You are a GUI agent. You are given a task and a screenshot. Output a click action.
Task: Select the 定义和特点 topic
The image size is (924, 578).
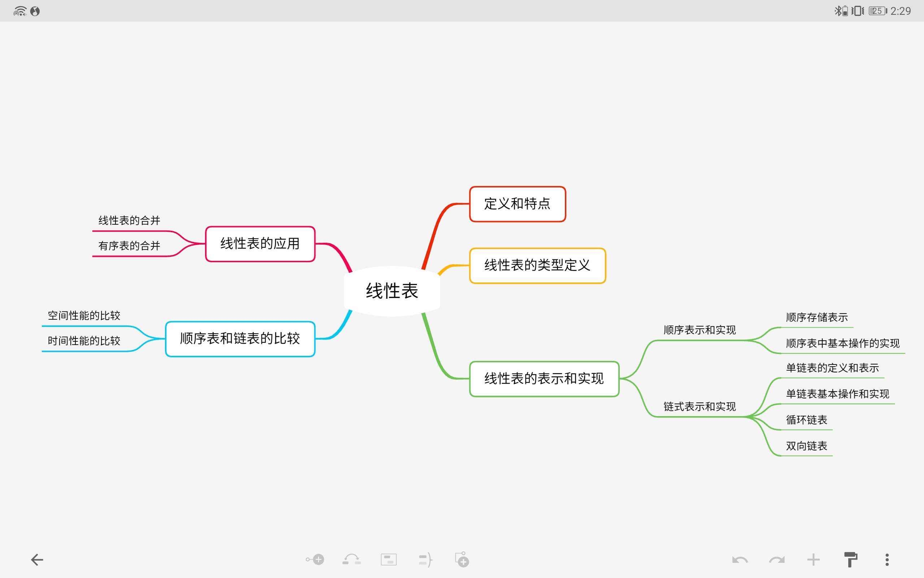point(517,204)
